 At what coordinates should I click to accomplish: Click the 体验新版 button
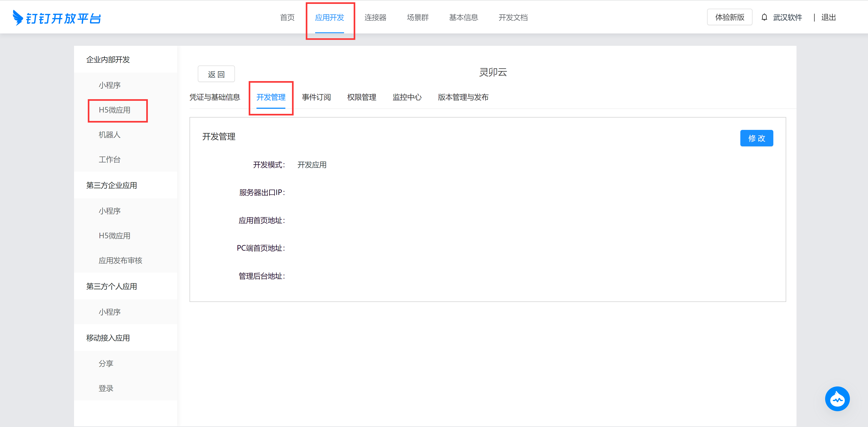coord(730,17)
